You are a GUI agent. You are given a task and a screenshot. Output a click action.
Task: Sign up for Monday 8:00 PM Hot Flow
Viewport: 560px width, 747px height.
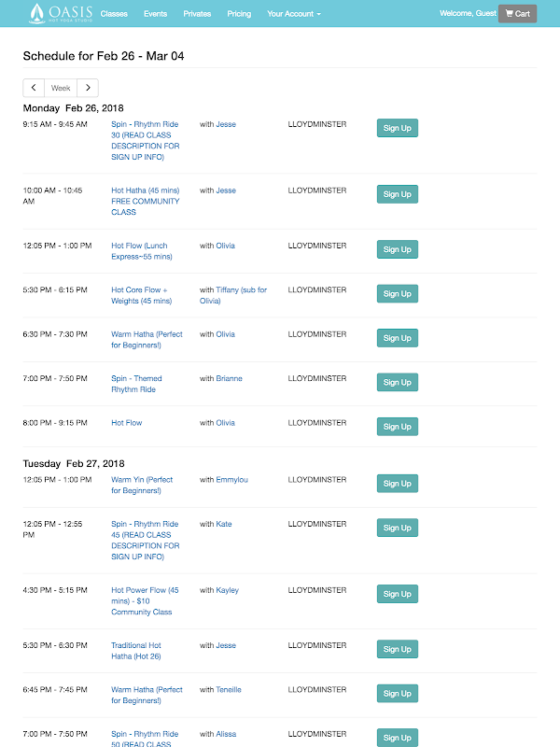397,427
